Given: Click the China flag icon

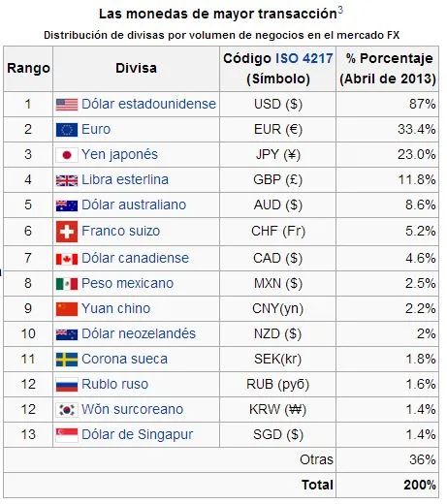Looking at the screenshot, I should [67, 309].
